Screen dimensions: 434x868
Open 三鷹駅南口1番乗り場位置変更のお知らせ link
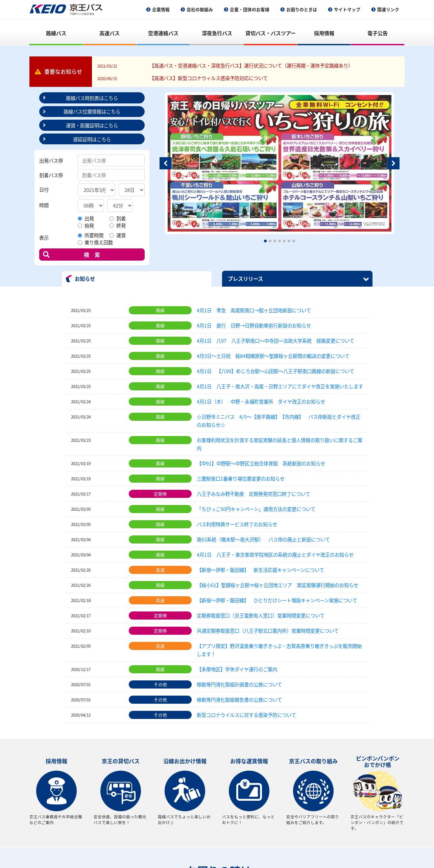(x=241, y=479)
